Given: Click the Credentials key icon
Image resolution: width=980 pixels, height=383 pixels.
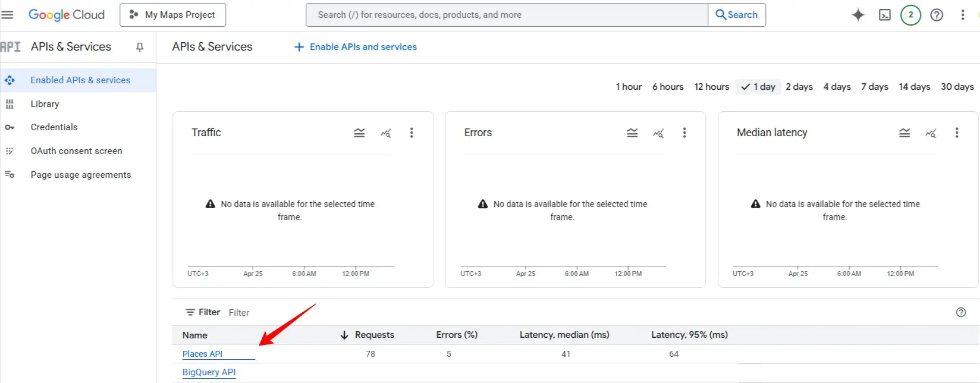Looking at the screenshot, I should click(10, 127).
